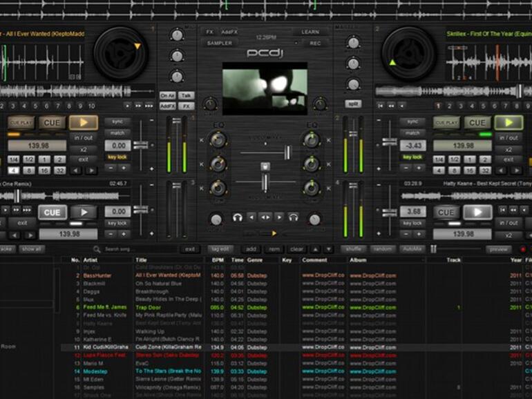Click the deck 2 spinning vinyl platter

click(409, 52)
